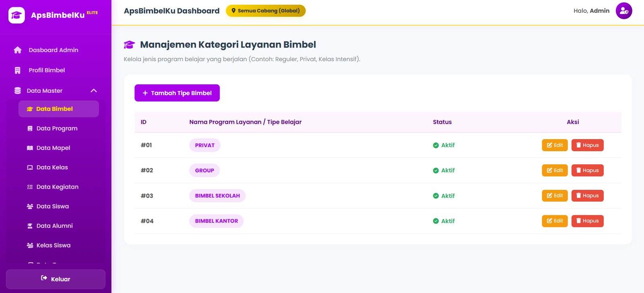This screenshot has width=644, height=293.
Task: Click Hapus for BIMBEL KANTOR
Action: (x=588, y=221)
